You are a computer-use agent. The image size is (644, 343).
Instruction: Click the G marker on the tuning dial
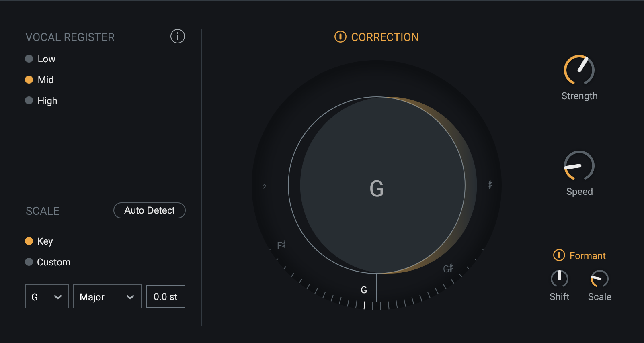click(364, 289)
